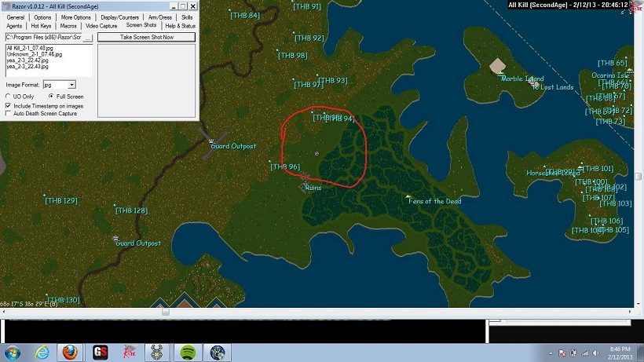Launch Internet Explorer from the taskbar
The image size is (644, 362).
pos(42,353)
